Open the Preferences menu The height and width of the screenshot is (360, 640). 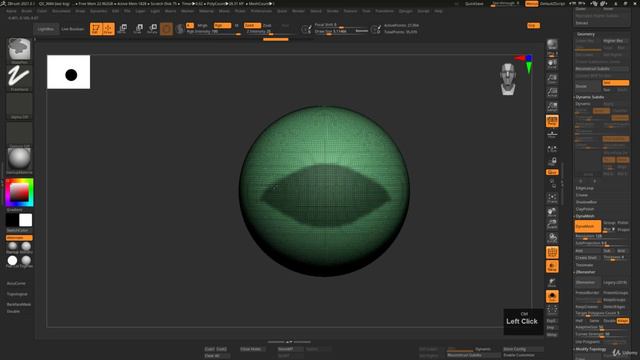click(x=261, y=11)
